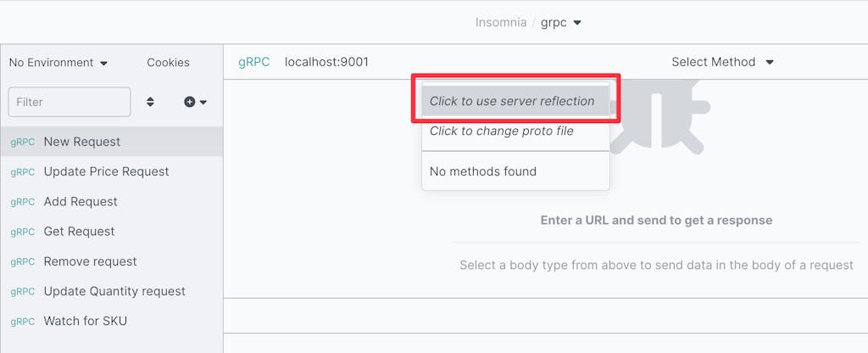Go to the Insomnia breadcrumb link
The height and width of the screenshot is (353, 868).
[x=500, y=23]
